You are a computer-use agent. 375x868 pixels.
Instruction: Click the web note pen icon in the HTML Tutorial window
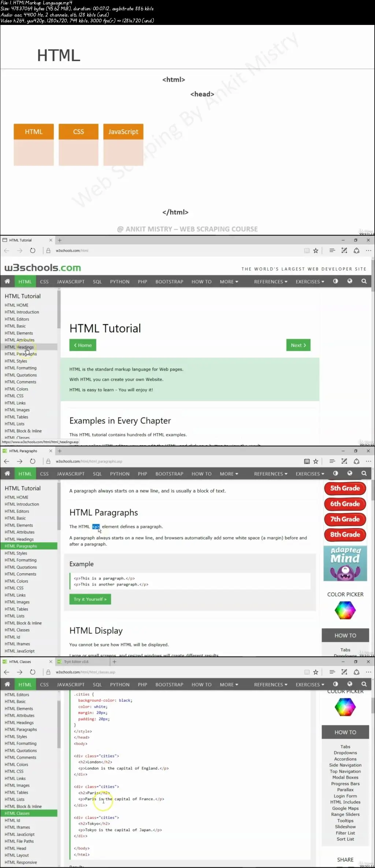344,250
